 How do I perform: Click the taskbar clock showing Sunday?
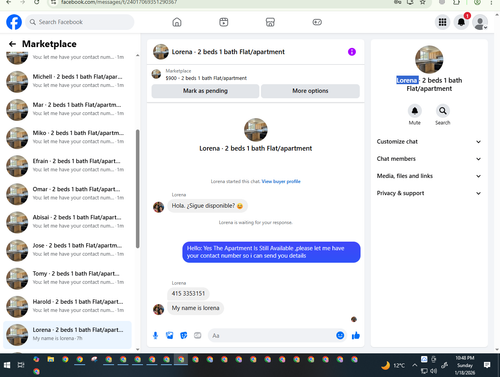(465, 365)
